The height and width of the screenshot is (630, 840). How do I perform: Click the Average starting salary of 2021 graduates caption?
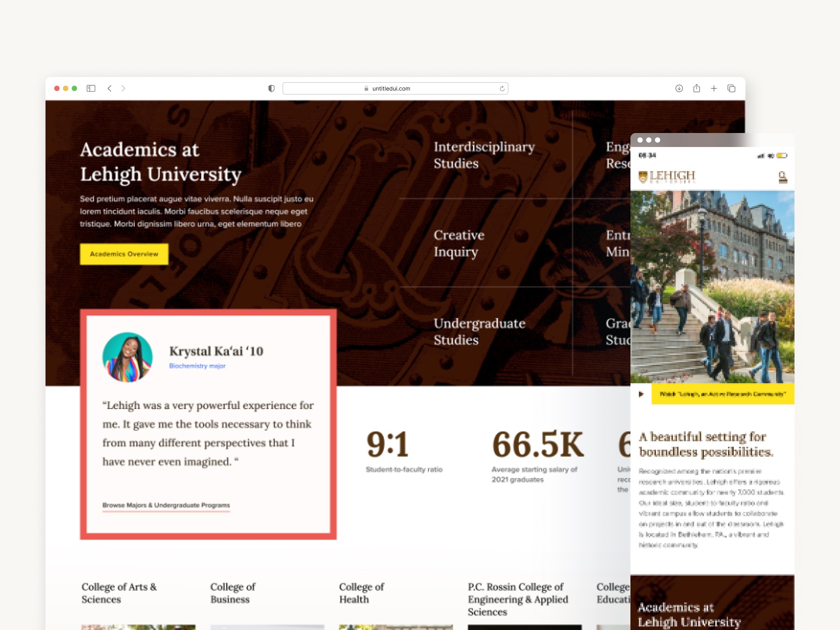coord(534,475)
